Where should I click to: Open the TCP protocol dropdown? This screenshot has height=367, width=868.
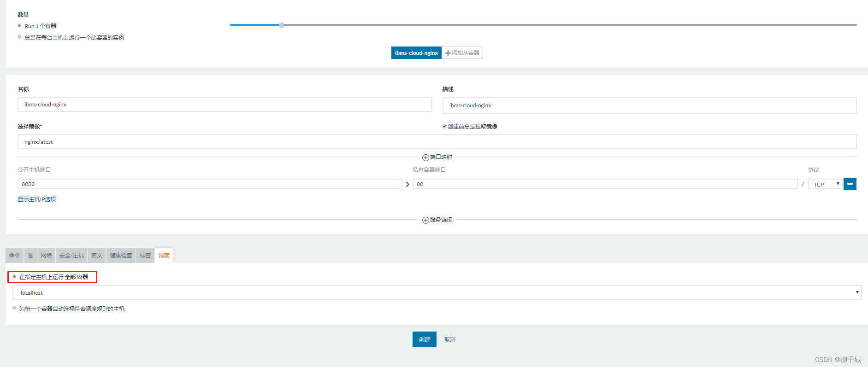pyautogui.click(x=825, y=184)
